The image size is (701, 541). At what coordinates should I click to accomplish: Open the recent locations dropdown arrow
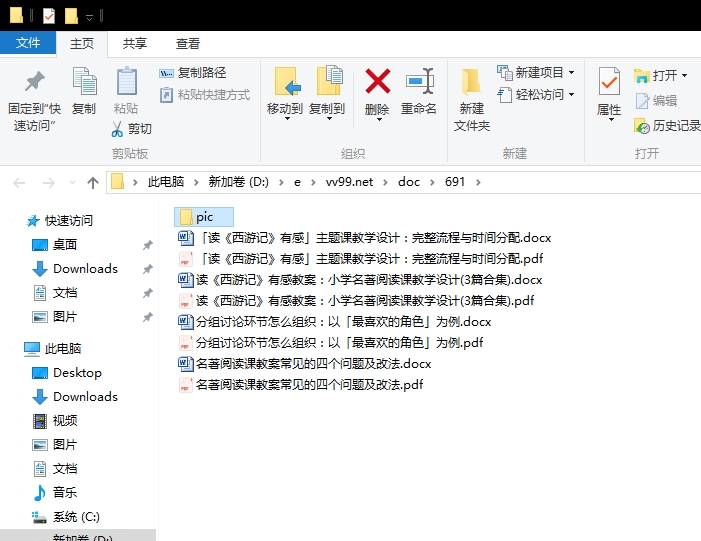(72, 182)
